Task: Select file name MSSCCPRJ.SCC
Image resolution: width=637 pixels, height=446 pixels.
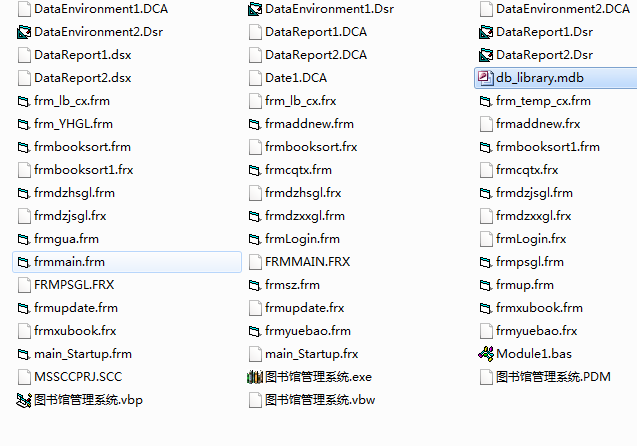Action: 78,377
